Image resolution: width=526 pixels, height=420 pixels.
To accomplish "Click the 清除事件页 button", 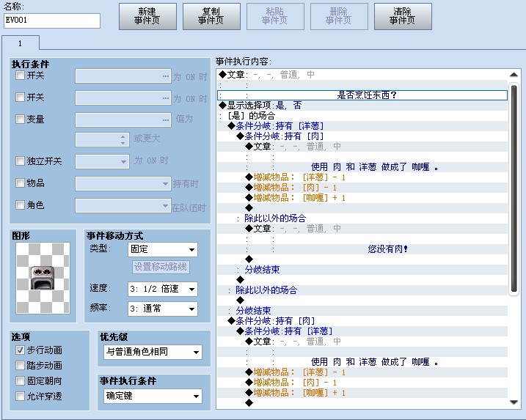I will (403, 16).
